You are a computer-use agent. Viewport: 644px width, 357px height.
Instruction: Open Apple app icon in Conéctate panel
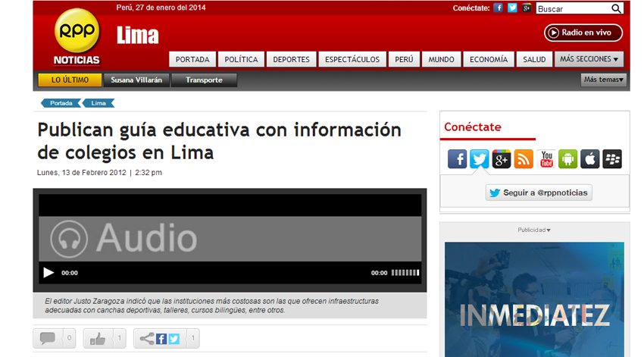click(590, 159)
